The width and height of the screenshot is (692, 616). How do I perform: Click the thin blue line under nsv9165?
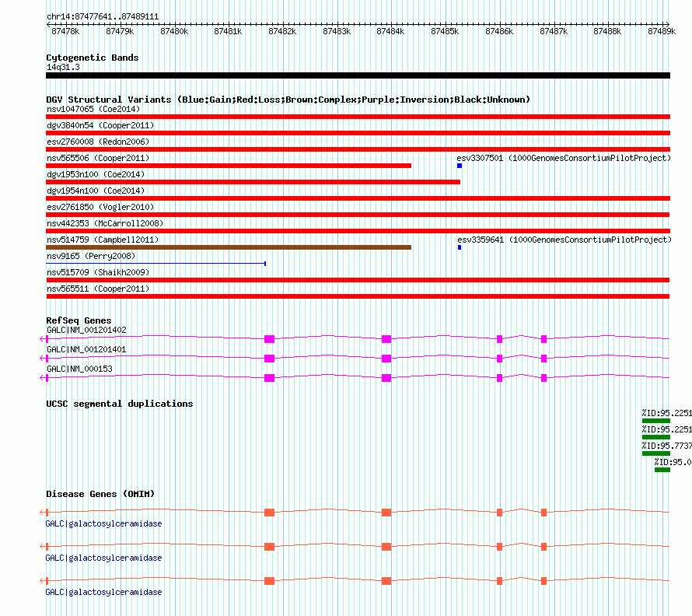pos(156,264)
